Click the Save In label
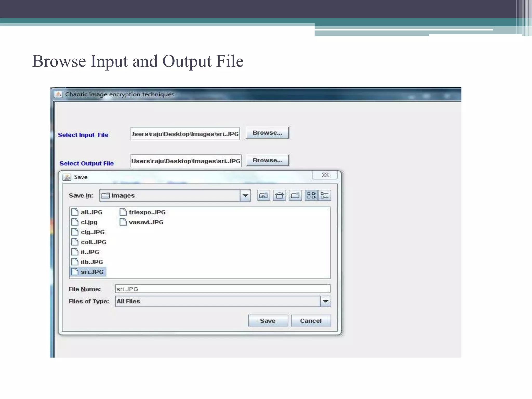This screenshot has width=532, height=399. pyautogui.click(x=81, y=196)
